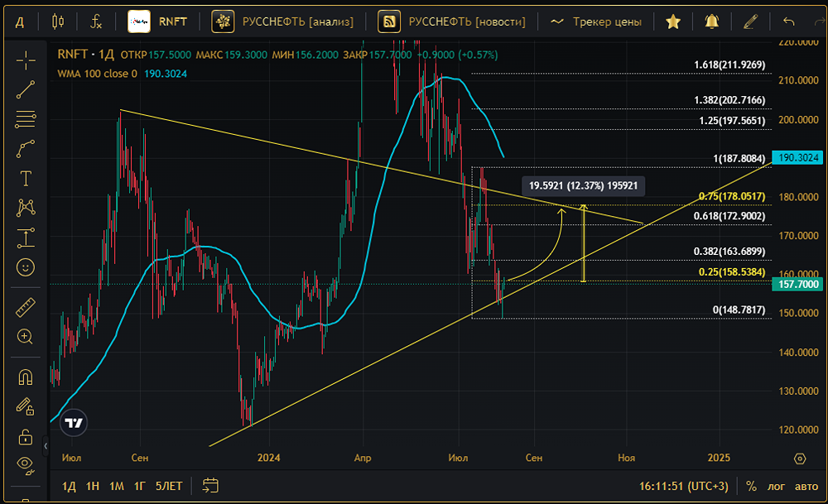Set range to 1Г

pyautogui.click(x=139, y=486)
